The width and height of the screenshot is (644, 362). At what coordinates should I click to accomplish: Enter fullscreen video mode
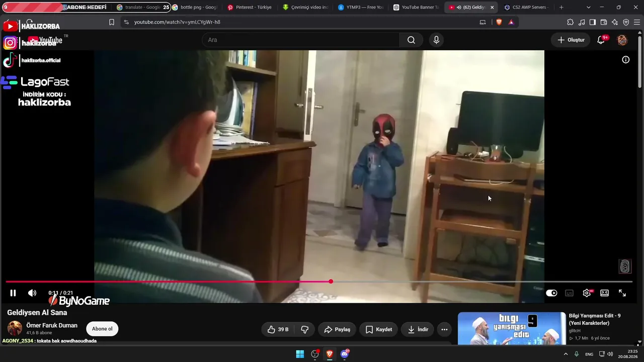[x=622, y=293]
